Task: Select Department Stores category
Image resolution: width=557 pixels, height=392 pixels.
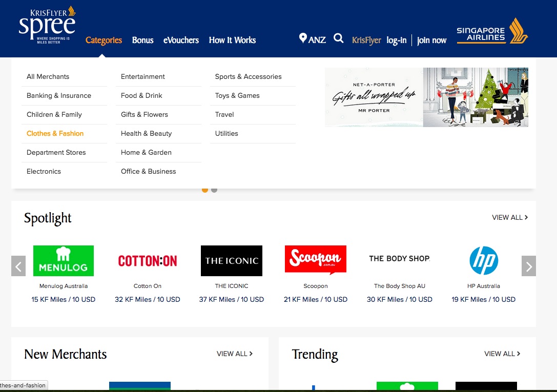Action: coord(56,152)
